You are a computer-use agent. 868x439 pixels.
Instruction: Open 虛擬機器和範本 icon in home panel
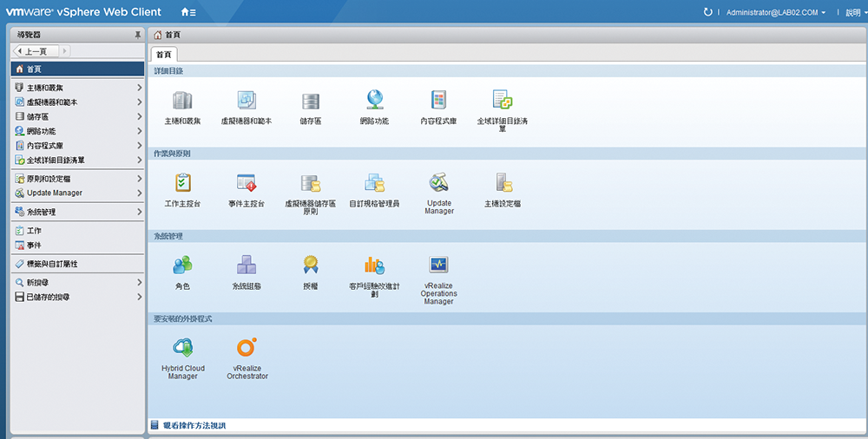(x=247, y=101)
